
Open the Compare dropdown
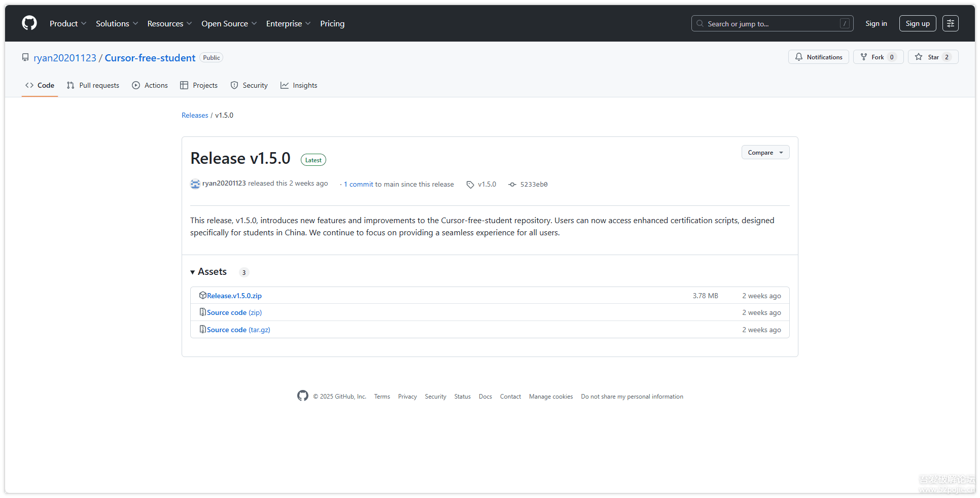[765, 153]
